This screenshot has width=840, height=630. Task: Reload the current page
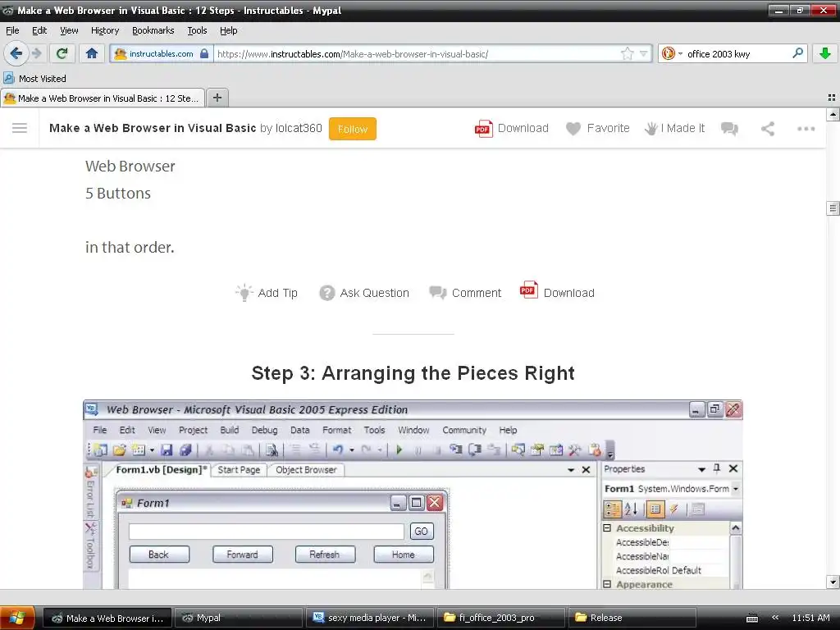(x=62, y=53)
